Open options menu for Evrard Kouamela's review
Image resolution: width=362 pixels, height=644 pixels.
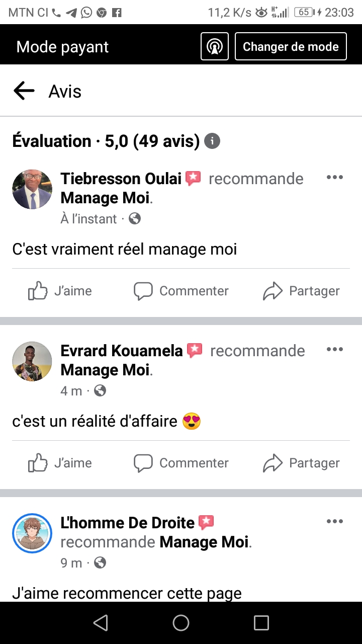click(334, 350)
